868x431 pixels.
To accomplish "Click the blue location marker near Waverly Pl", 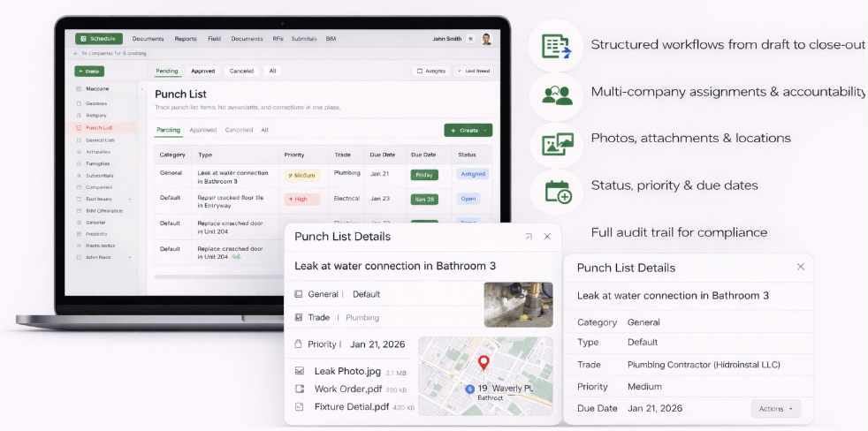I will click(469, 389).
